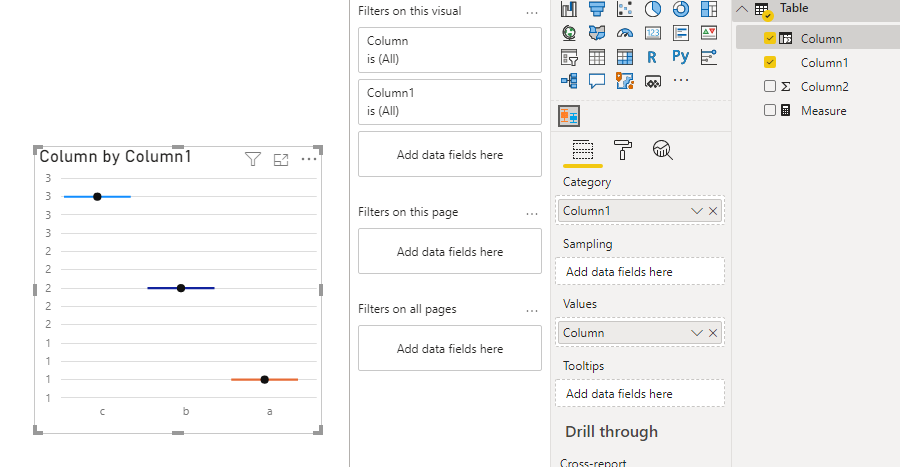The image size is (900, 467).
Task: Select the Table visualization
Action: [597, 57]
